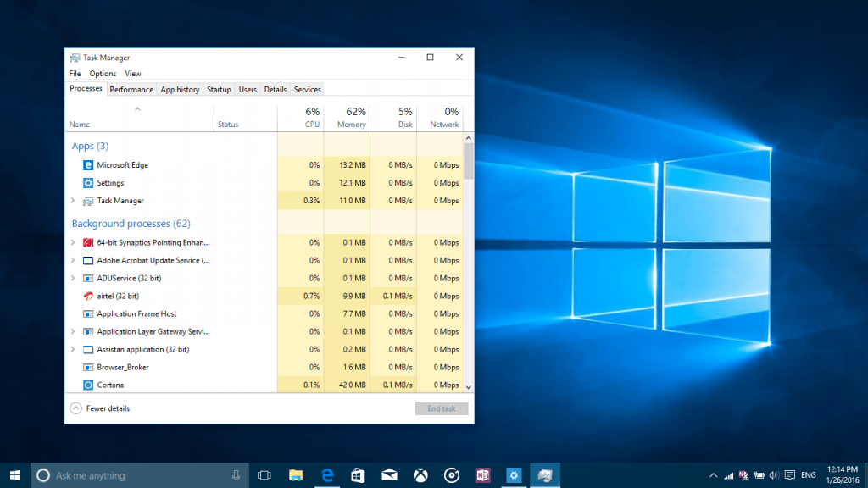Switch to the App history tab
This screenshot has height=488, width=868.
click(x=180, y=90)
